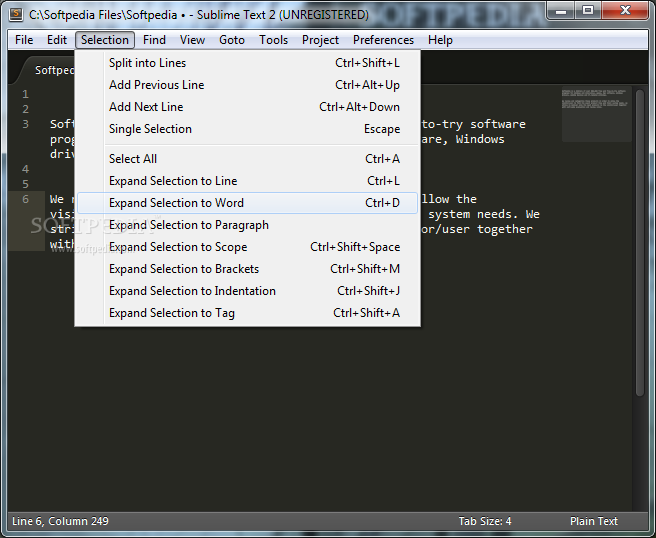The width and height of the screenshot is (656, 538).
Task: Choose Expand Selection to Word
Action: pyautogui.click(x=247, y=203)
